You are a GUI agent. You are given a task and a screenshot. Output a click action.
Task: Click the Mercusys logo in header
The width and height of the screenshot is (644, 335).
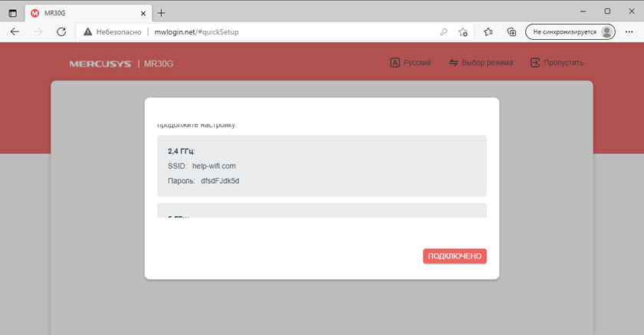[101, 63]
